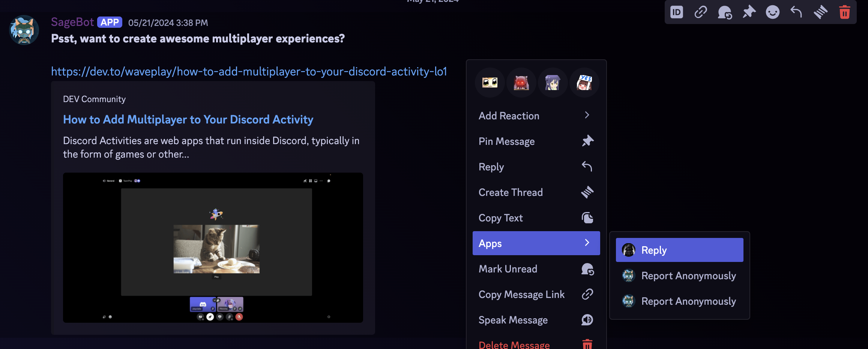Select the last Report Anonymously entry in Apps submenu
The image size is (868, 349).
pyautogui.click(x=680, y=301)
